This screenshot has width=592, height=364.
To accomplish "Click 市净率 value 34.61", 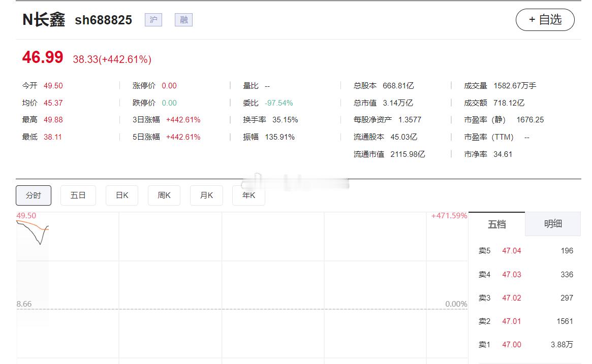I will 503,154.
